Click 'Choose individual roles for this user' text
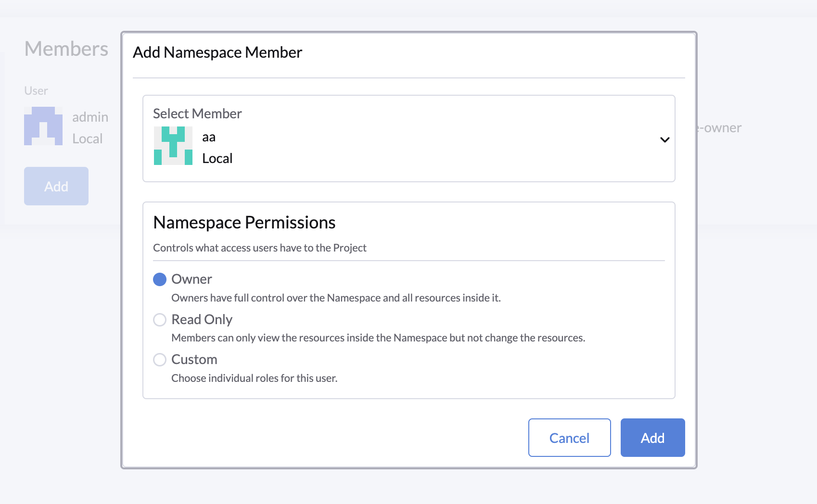This screenshot has height=504, width=817. (x=254, y=378)
